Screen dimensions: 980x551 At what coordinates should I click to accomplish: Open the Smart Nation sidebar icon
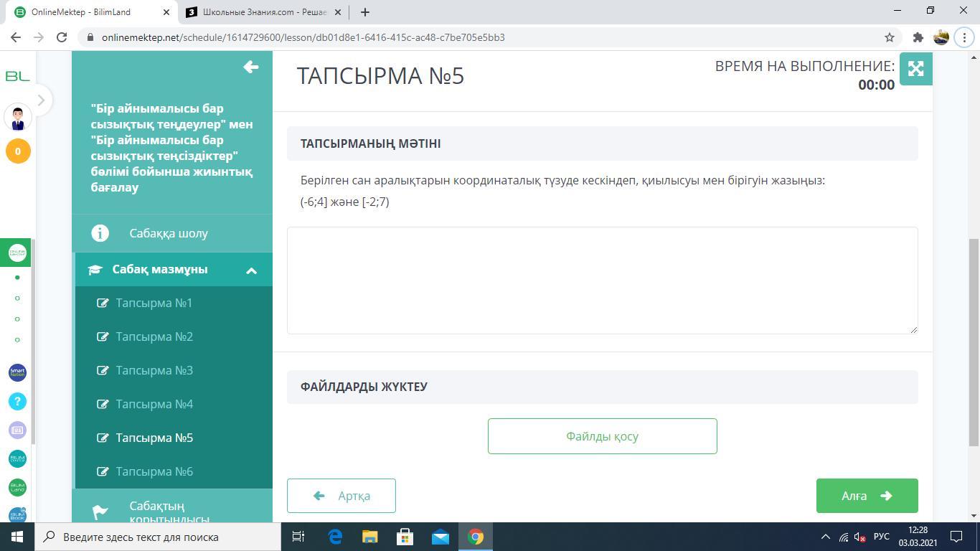pyautogui.click(x=17, y=372)
